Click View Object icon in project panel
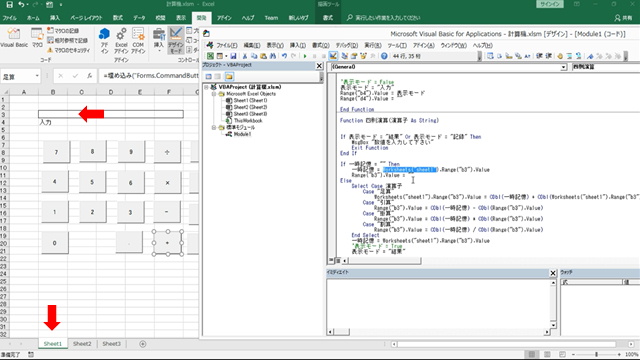The width and height of the screenshot is (640, 360). click(218, 76)
